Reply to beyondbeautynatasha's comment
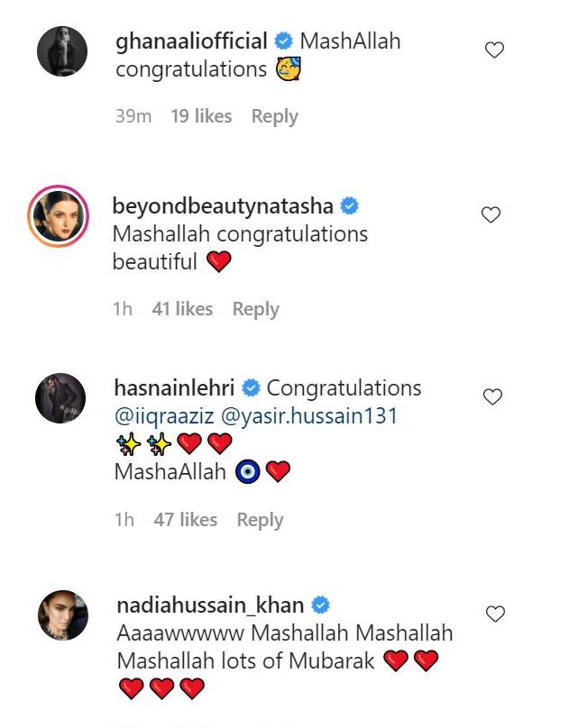587x728 pixels. pyautogui.click(x=255, y=309)
